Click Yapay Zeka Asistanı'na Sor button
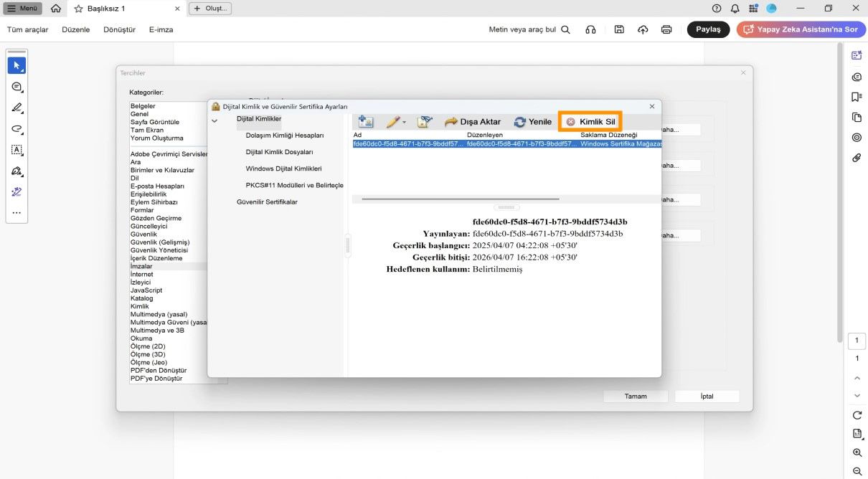The image size is (868, 479). point(801,29)
